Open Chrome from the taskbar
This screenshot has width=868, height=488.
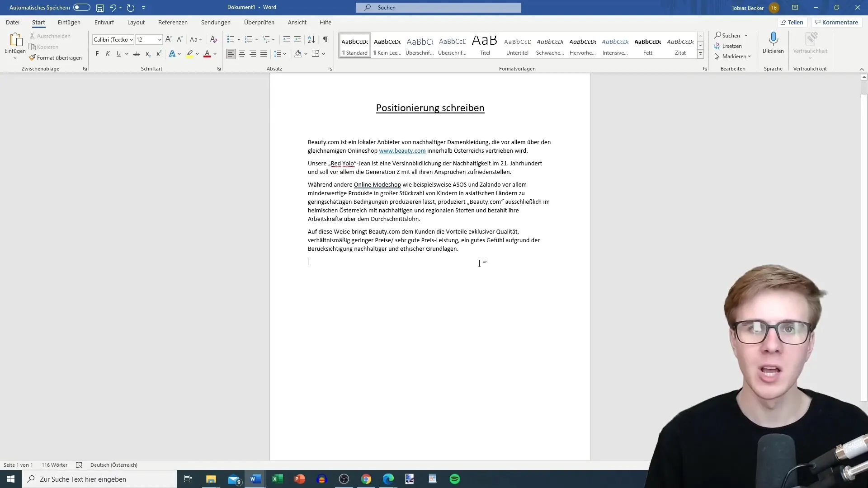tap(366, 479)
